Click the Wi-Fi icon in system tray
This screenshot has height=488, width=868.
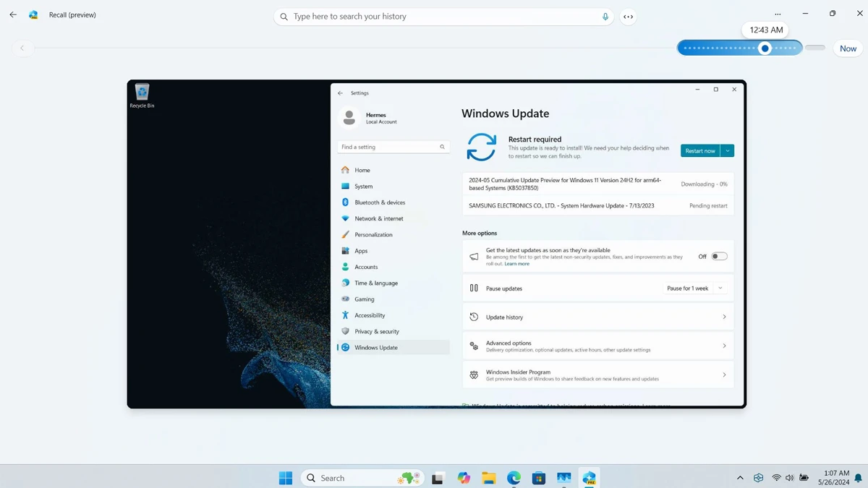pos(776,478)
